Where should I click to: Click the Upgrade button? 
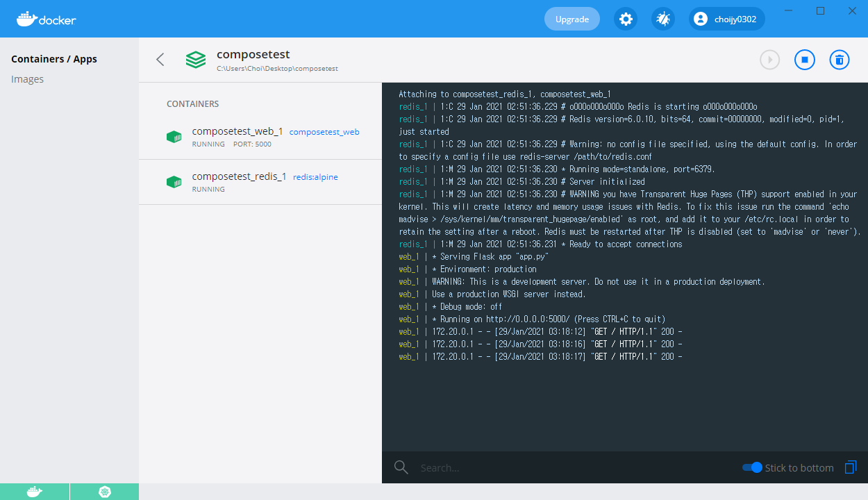click(x=572, y=19)
